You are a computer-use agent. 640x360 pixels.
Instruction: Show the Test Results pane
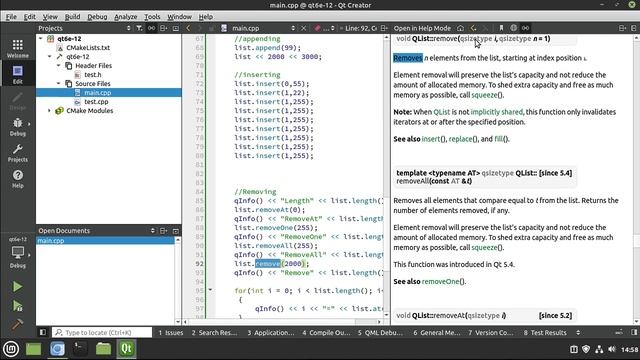click(x=545, y=332)
